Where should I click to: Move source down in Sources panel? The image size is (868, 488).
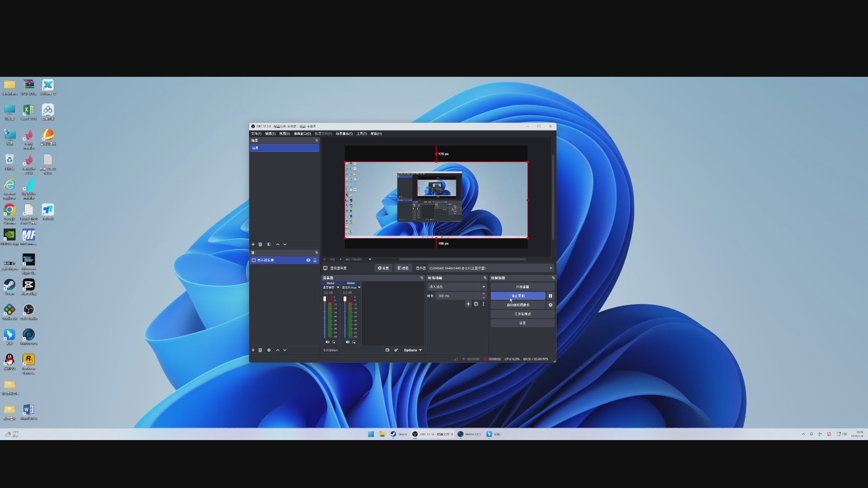coord(285,350)
